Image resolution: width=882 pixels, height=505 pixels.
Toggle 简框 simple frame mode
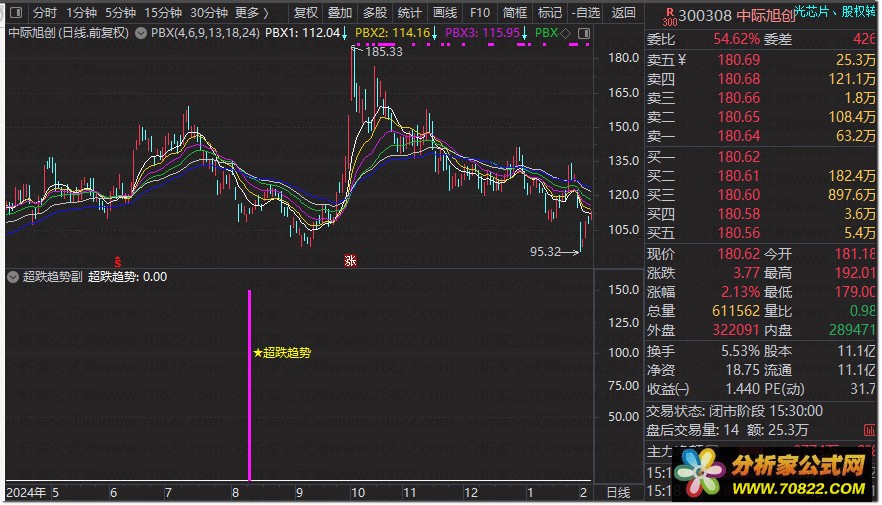click(x=515, y=12)
